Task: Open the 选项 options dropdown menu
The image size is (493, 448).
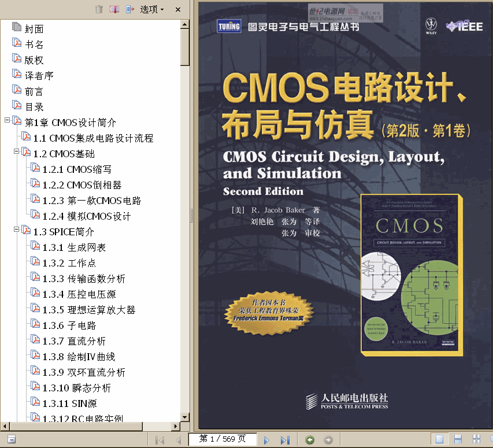Action: point(152,9)
